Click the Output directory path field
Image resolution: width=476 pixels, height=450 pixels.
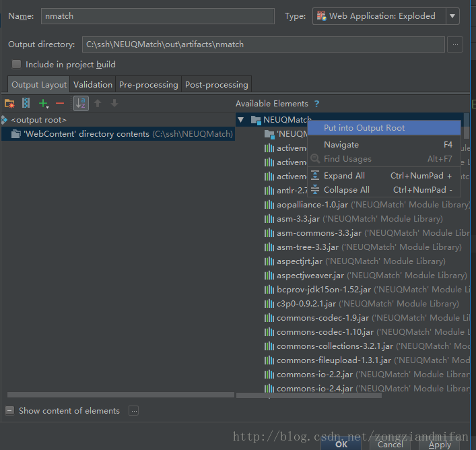[263, 44]
